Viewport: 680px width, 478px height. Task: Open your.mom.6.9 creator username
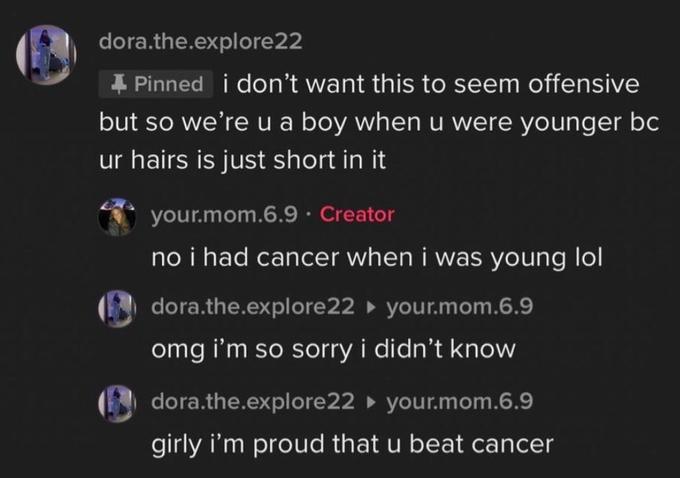(x=225, y=214)
